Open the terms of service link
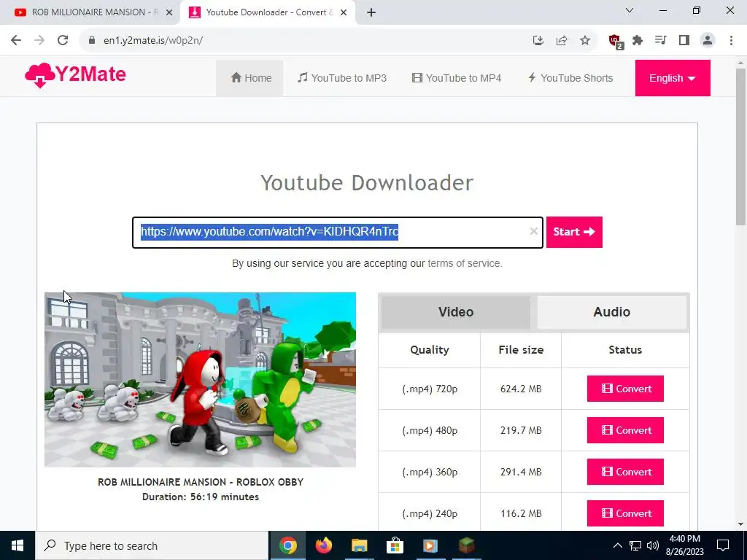Image resolution: width=747 pixels, height=560 pixels. point(464,263)
